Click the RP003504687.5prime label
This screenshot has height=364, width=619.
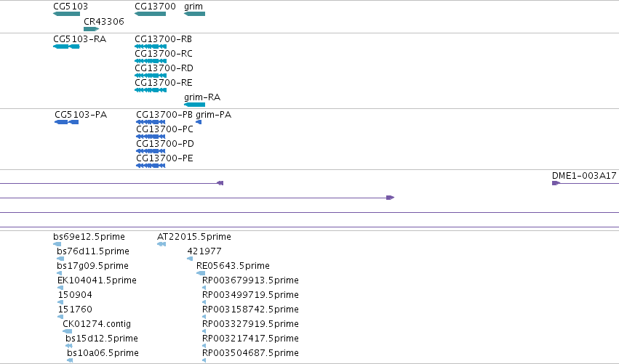tap(250, 353)
